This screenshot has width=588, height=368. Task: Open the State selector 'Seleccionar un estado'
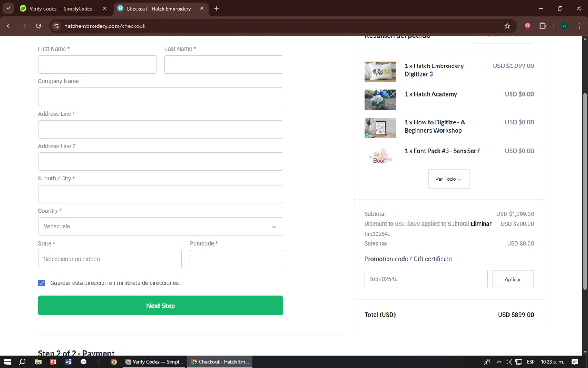click(110, 259)
